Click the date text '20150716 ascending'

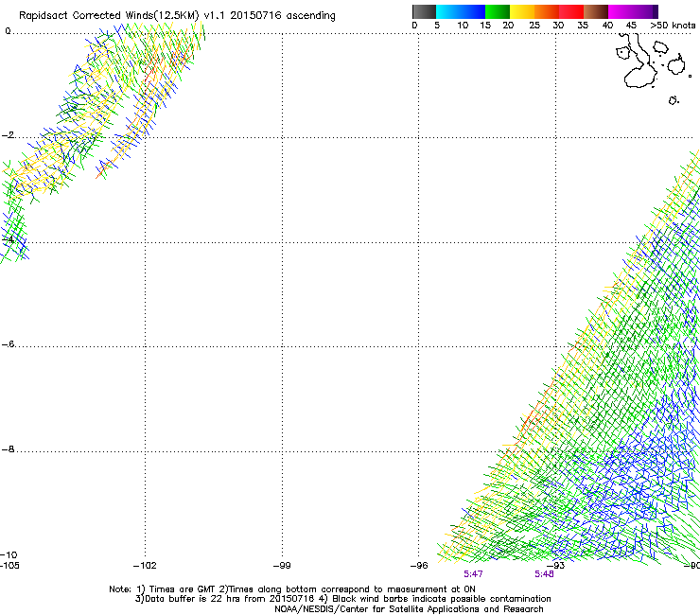click(x=283, y=16)
